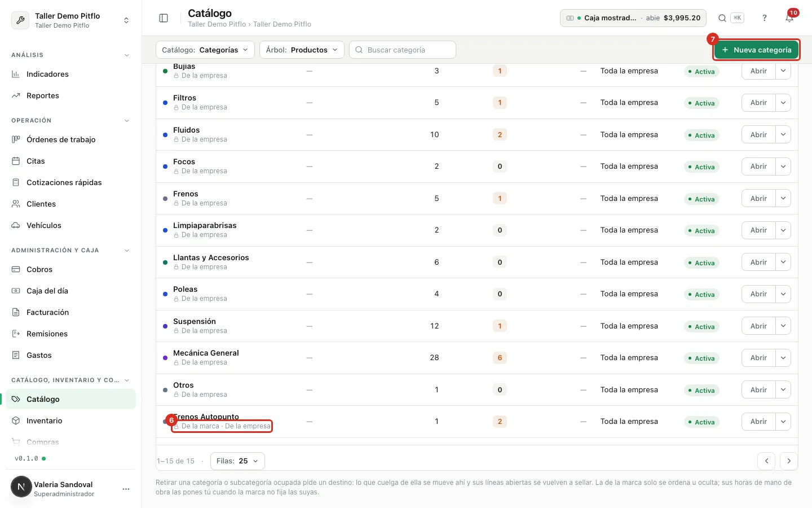Open the help question mark
This screenshot has height=508, width=812.
click(765, 18)
